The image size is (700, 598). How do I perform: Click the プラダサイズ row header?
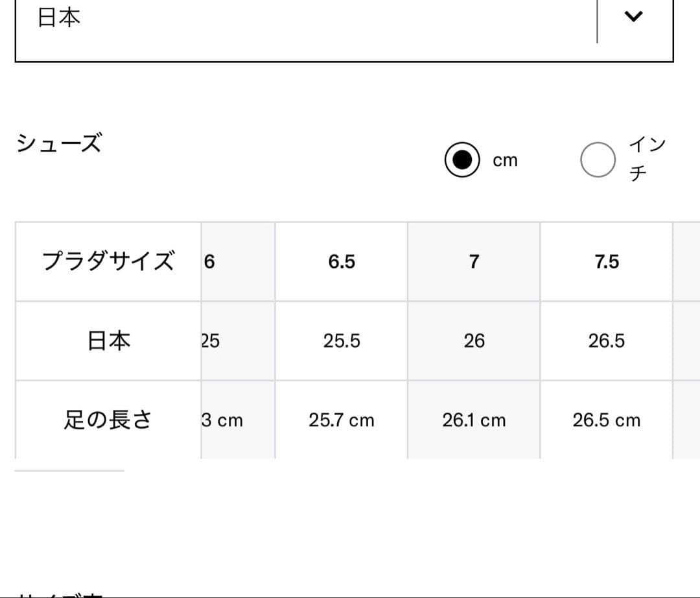coord(108,261)
